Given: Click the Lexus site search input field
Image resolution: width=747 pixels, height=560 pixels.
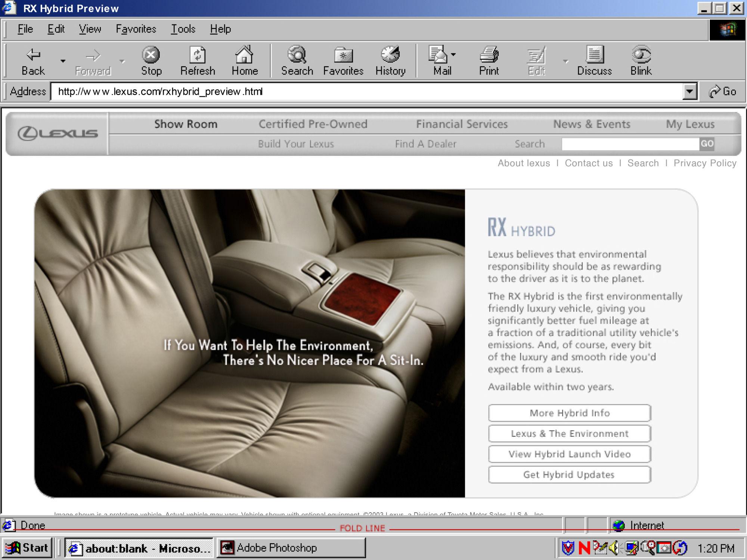Looking at the screenshot, I should pyautogui.click(x=630, y=144).
